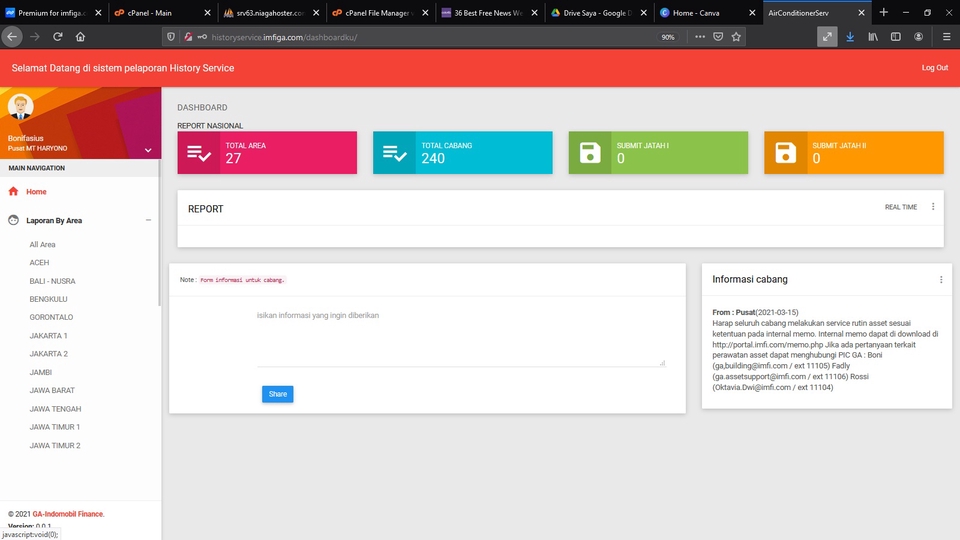
Task: Click the browser forward arrow
Action: click(35, 37)
